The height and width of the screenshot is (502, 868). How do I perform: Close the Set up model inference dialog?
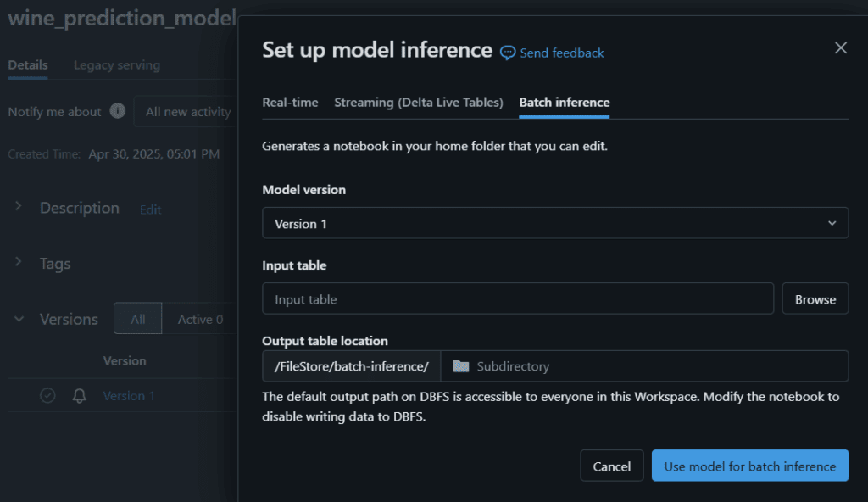point(840,48)
